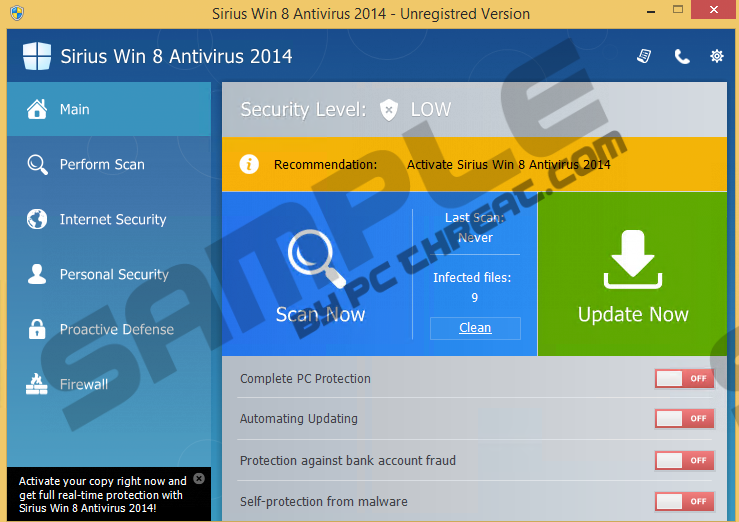Click globe icon beside Internet Security
This screenshot has height=522, width=739.
click(37, 219)
